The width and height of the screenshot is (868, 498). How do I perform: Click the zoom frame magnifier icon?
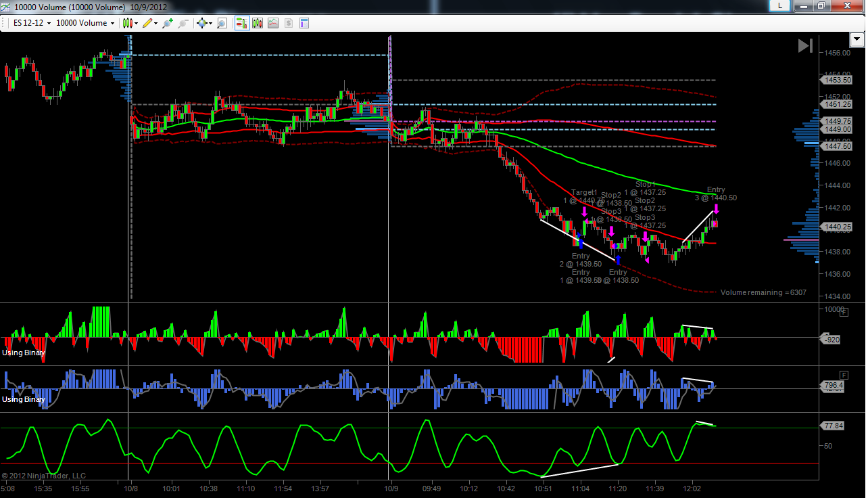click(x=222, y=23)
